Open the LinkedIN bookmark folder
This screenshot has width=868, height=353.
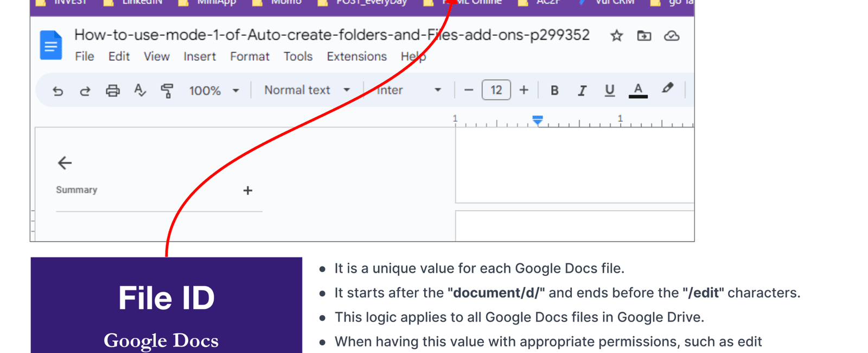pyautogui.click(x=133, y=3)
